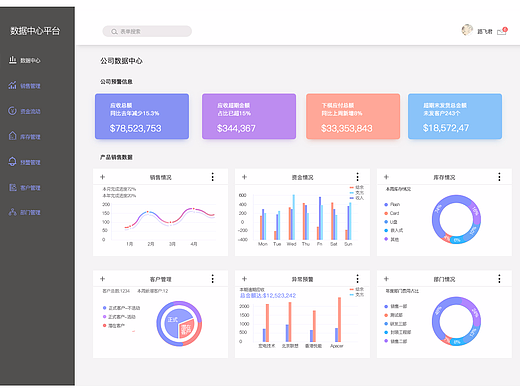
Task: Click the 产品销售数据 section label
Action: coord(116,157)
